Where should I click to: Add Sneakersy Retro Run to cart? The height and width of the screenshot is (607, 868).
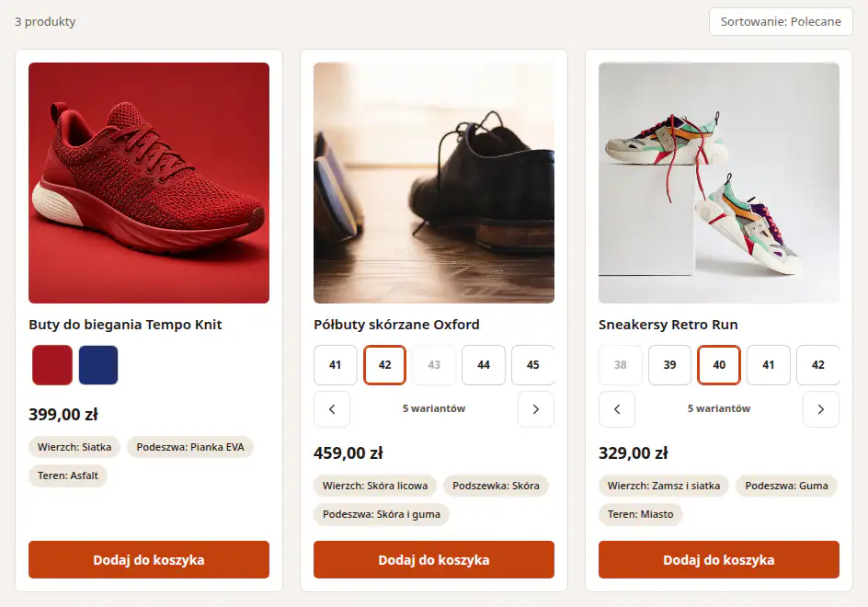[718, 560]
